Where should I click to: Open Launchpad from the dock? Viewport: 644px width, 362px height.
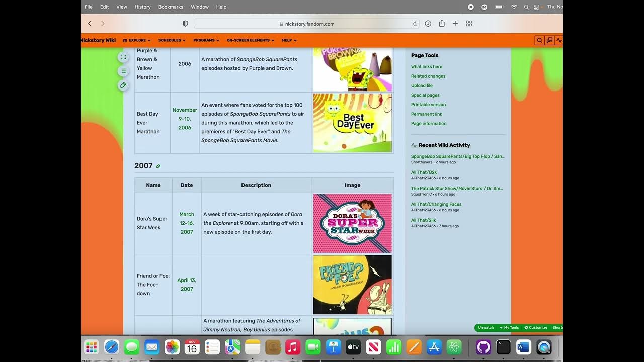click(92, 347)
